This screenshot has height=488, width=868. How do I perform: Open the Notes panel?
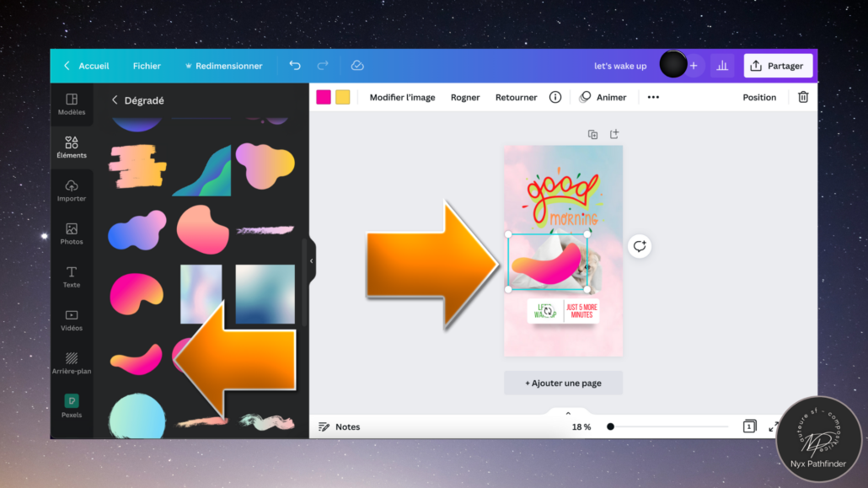(340, 426)
